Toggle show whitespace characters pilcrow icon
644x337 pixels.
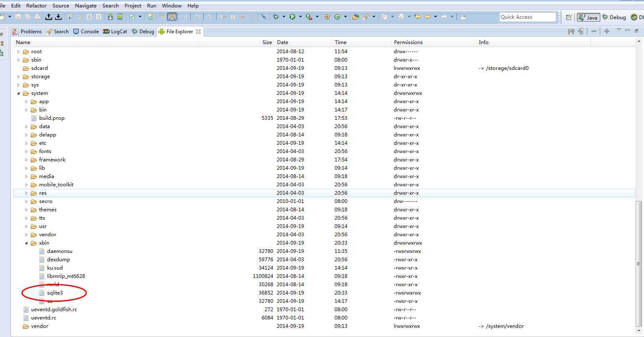(99, 17)
